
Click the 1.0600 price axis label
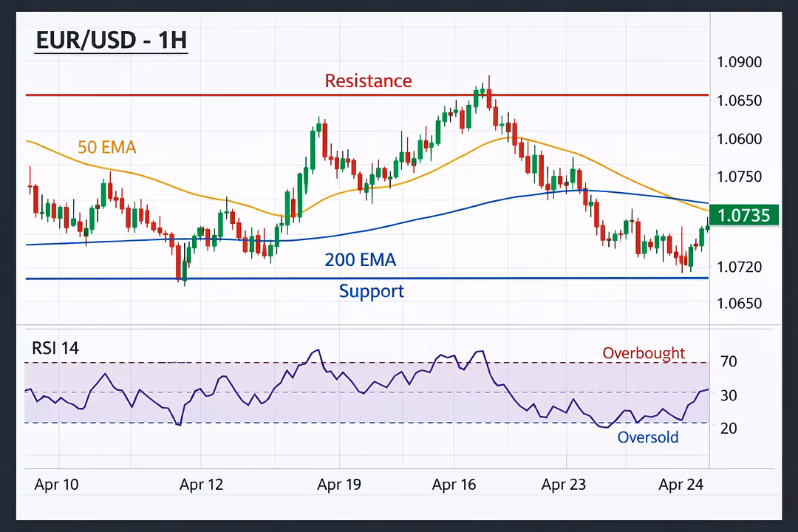[739, 139]
